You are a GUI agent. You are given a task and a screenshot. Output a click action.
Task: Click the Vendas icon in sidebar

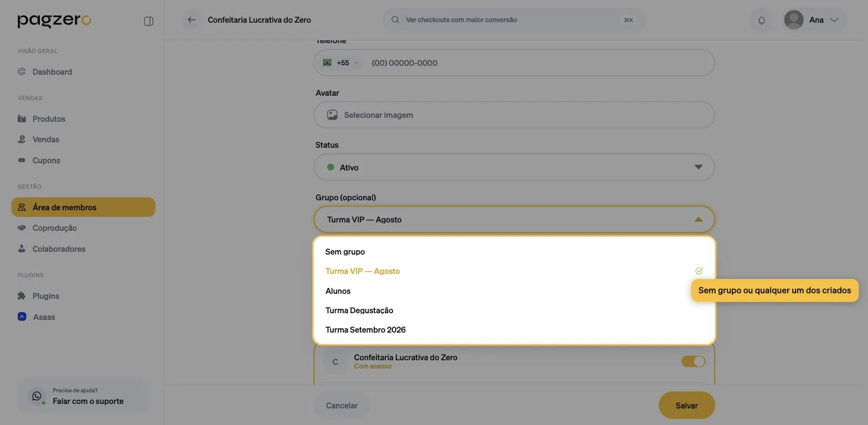point(22,139)
